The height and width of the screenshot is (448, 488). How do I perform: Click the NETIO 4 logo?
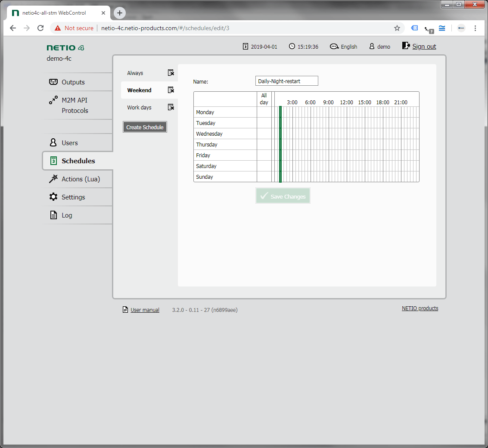65,48
